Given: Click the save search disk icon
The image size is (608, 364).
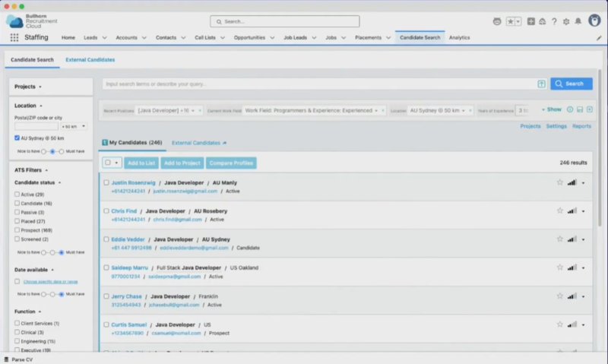Looking at the screenshot, I should (x=580, y=109).
